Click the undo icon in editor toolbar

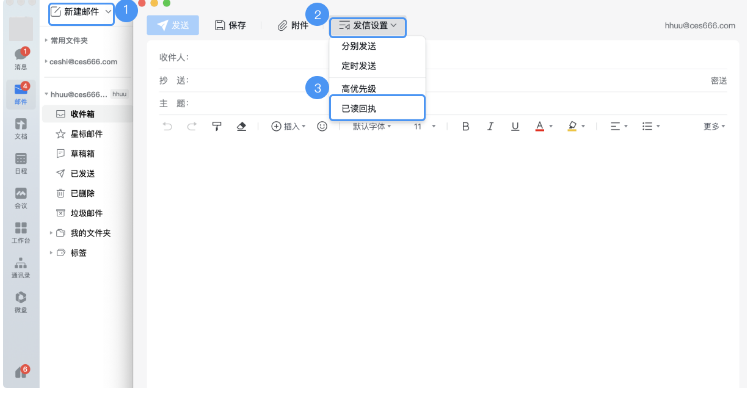coord(167,126)
